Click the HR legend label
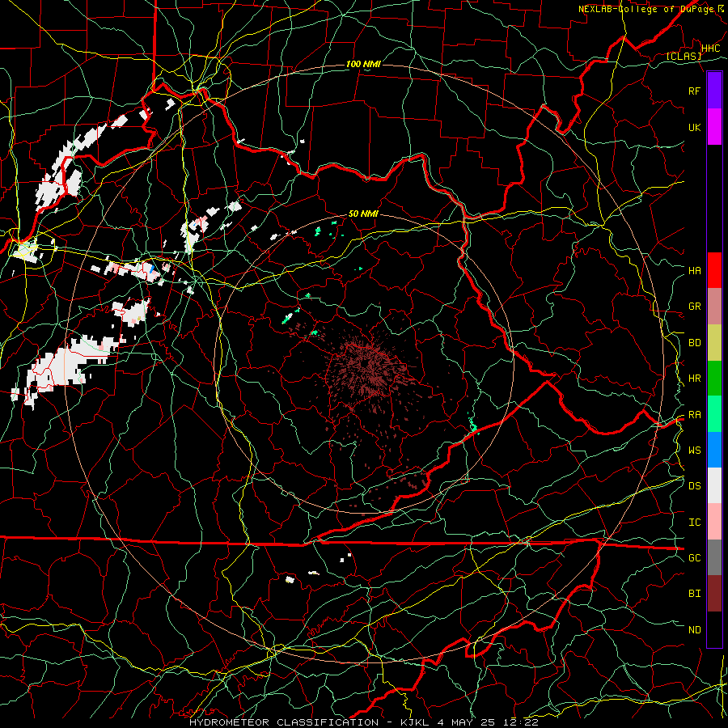Screen dimensions: 728x728 (x=695, y=379)
